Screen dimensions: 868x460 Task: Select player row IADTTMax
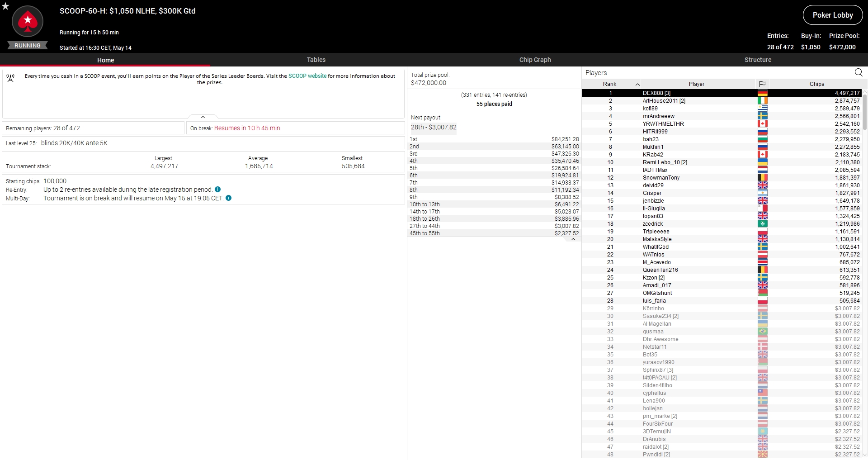tap(722, 170)
